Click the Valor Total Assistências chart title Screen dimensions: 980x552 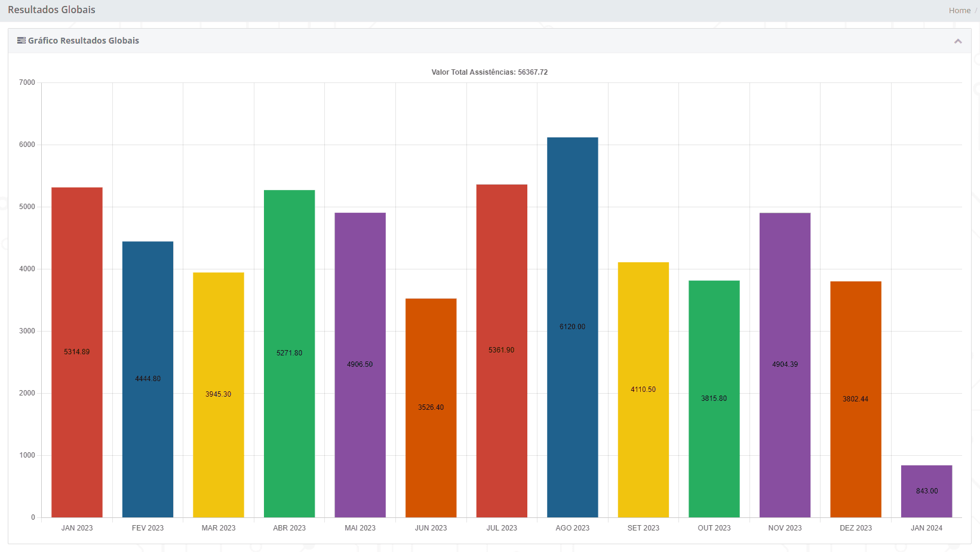[489, 72]
